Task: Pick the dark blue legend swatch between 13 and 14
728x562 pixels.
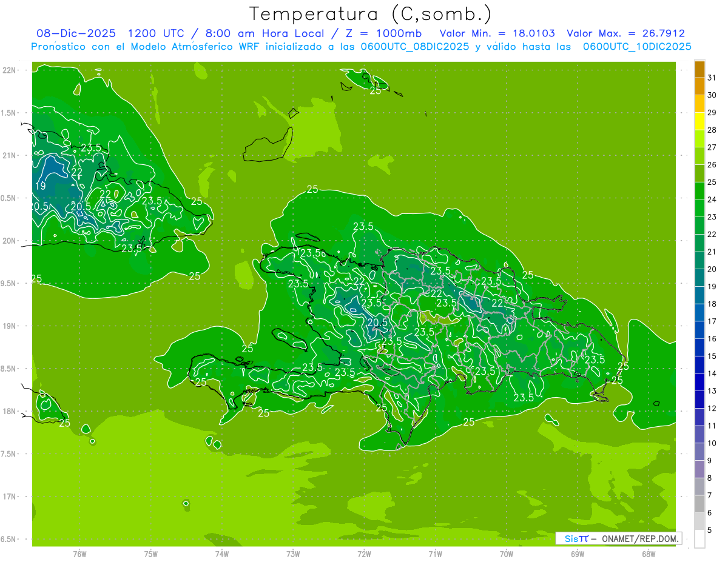Action: 699,382
